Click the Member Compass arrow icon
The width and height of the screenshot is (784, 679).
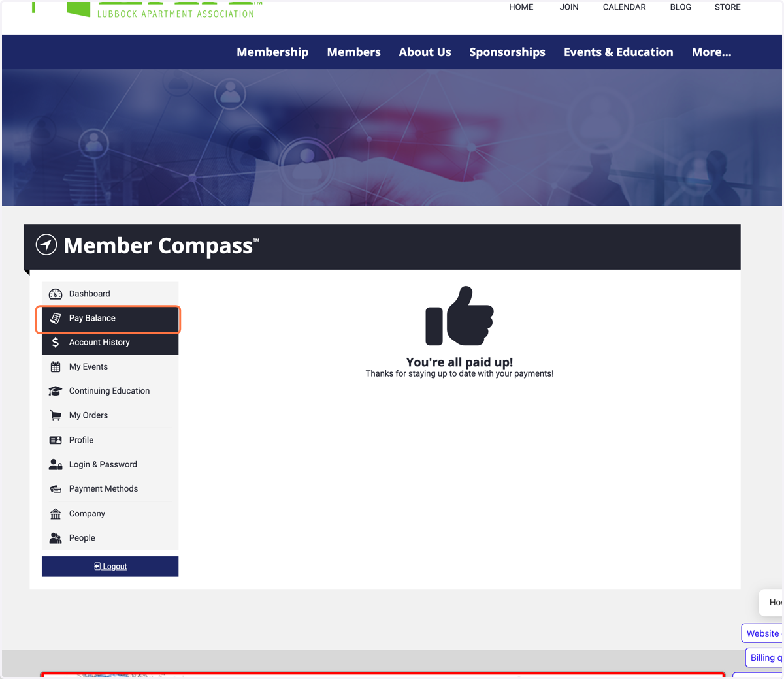click(46, 245)
